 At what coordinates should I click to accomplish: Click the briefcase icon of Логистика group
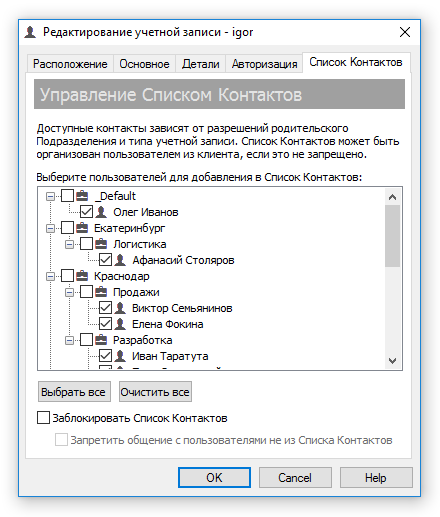tap(101, 244)
